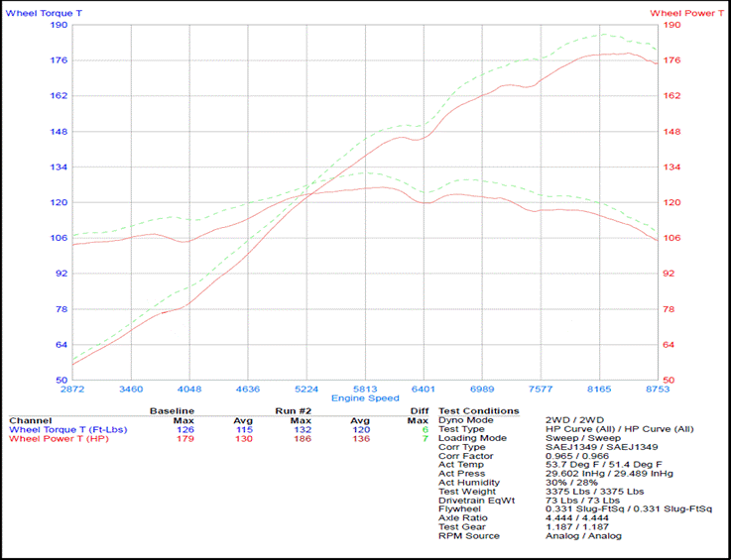Click 64 on the blue torque axis

coord(61,345)
